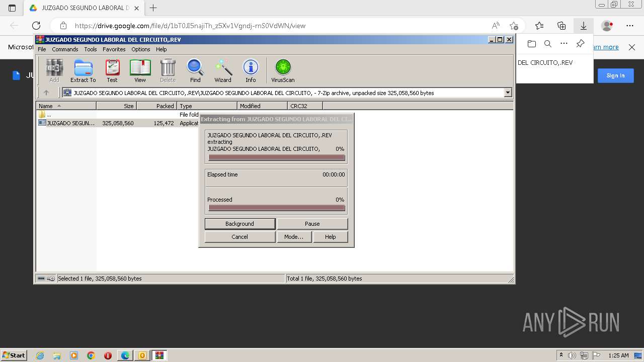Click the Add toolbar icon in WinRAR
Screen dimensions: 644x362
tap(54, 70)
